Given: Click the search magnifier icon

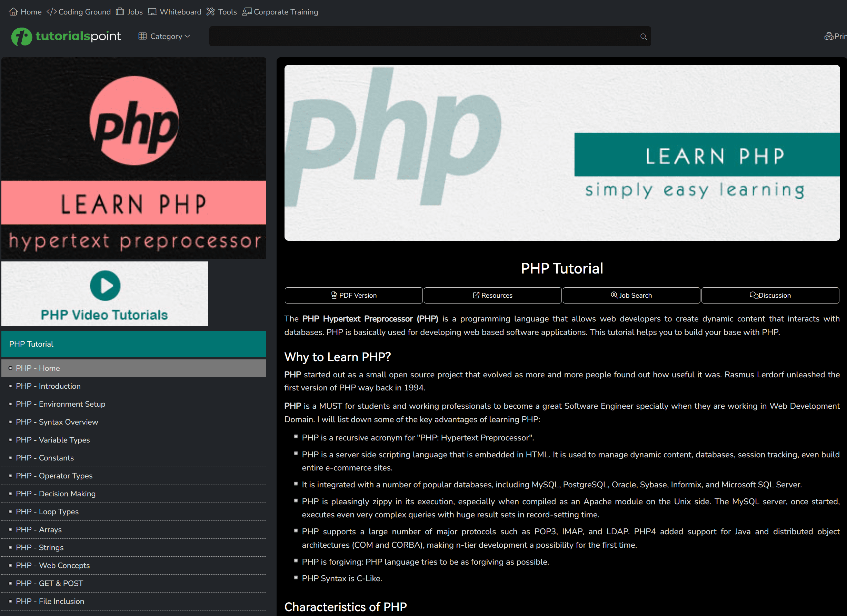Looking at the screenshot, I should pos(643,37).
